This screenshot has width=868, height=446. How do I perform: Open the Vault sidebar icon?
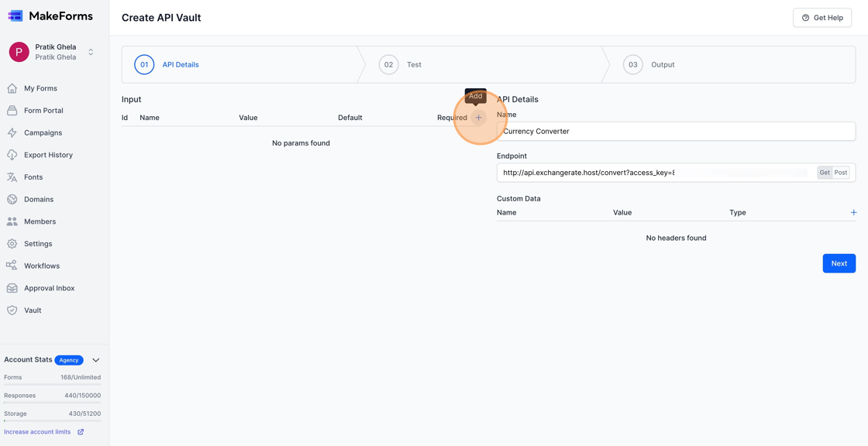pyautogui.click(x=11, y=310)
